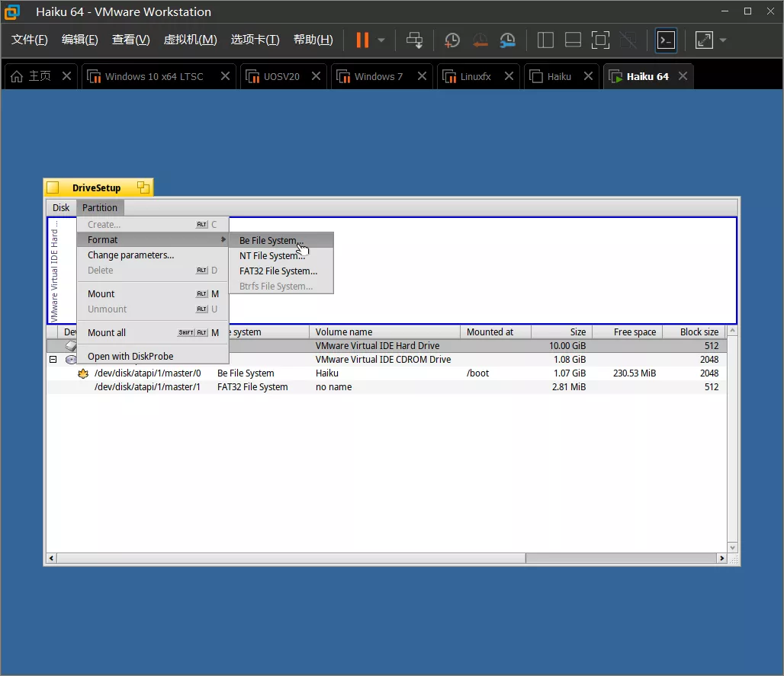Screen dimensions: 784x676
Task: Open the power options dropdown arrow
Action: click(381, 40)
